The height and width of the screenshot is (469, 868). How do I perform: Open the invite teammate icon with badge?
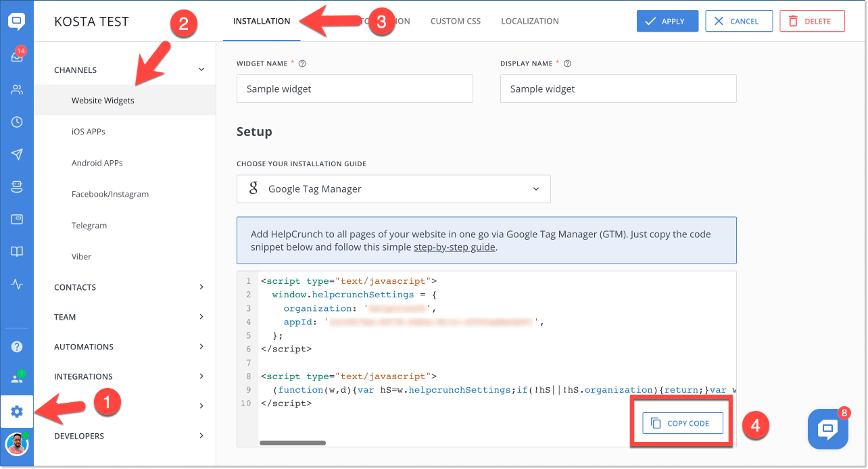[18, 378]
